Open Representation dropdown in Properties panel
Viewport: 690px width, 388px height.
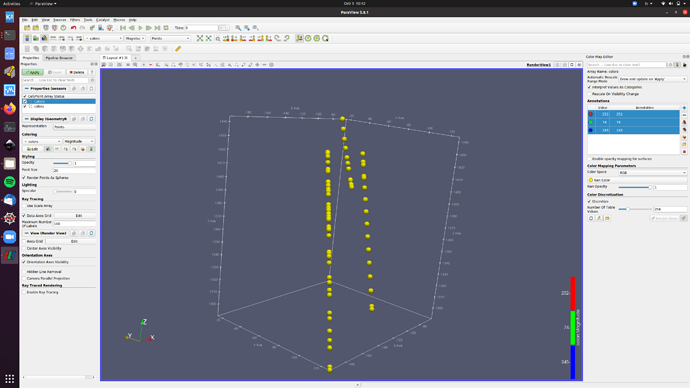point(74,127)
